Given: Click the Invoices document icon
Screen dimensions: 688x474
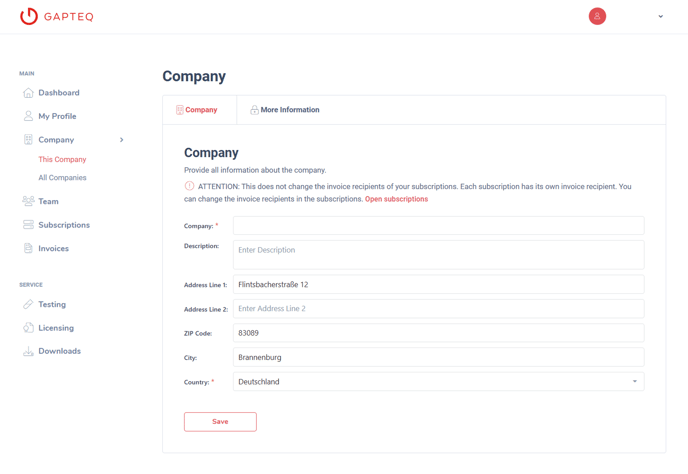Looking at the screenshot, I should [x=28, y=248].
